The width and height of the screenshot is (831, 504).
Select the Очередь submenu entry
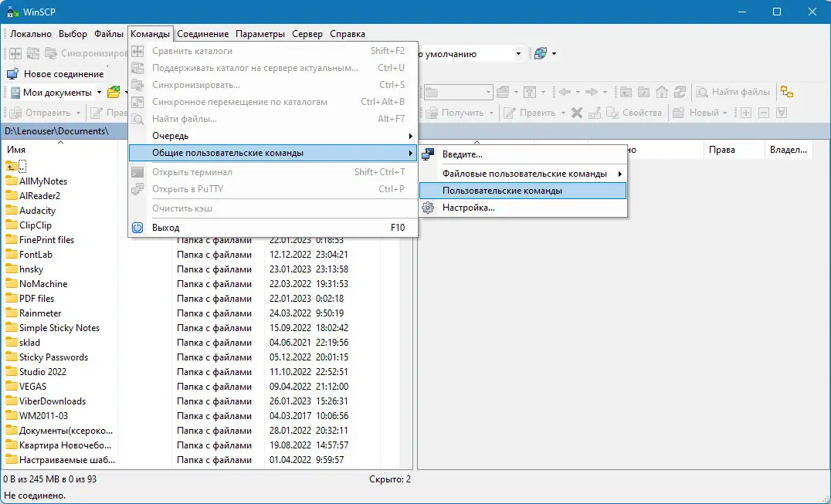click(x=273, y=136)
